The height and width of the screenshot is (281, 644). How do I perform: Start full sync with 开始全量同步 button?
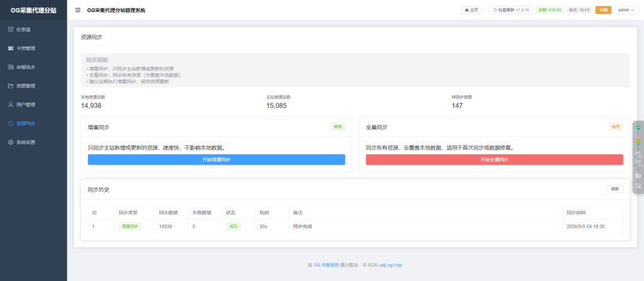[x=494, y=160]
